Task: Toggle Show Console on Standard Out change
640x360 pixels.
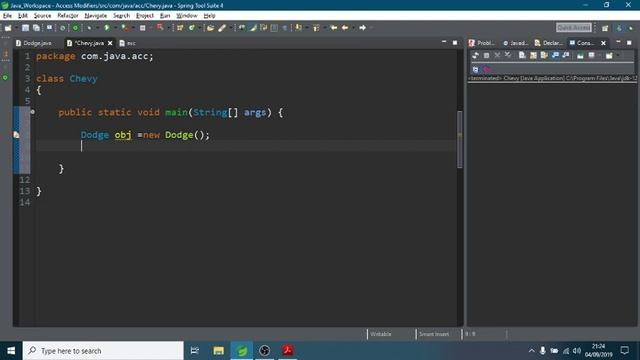Action: [x=555, y=55]
